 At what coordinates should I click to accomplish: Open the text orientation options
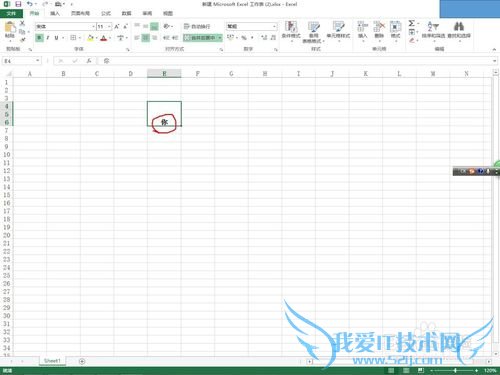pos(167,26)
